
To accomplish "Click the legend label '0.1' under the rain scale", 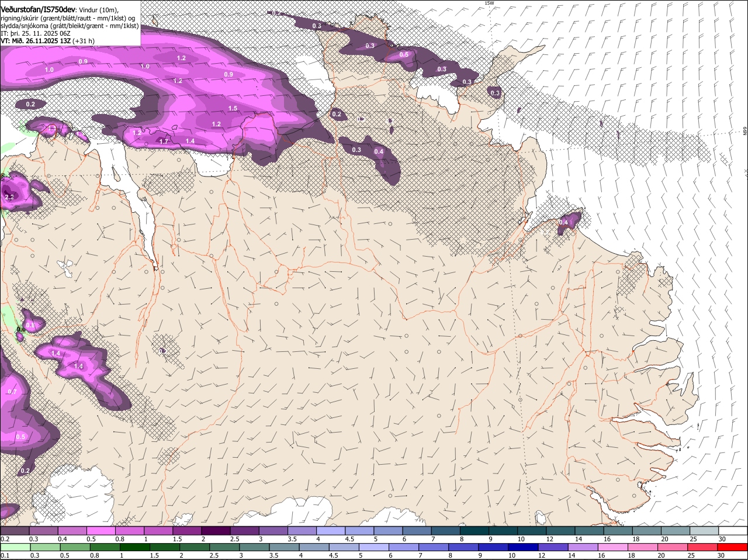I will click(x=5, y=555).
